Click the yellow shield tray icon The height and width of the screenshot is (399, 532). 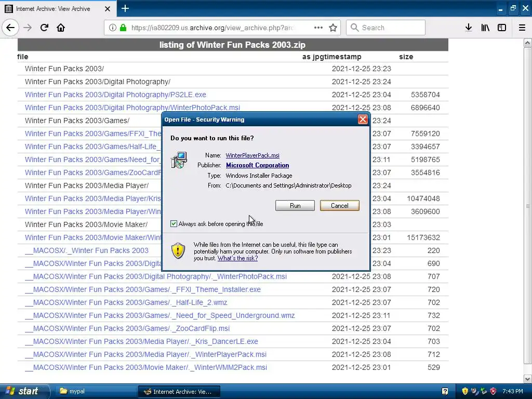pos(465,391)
